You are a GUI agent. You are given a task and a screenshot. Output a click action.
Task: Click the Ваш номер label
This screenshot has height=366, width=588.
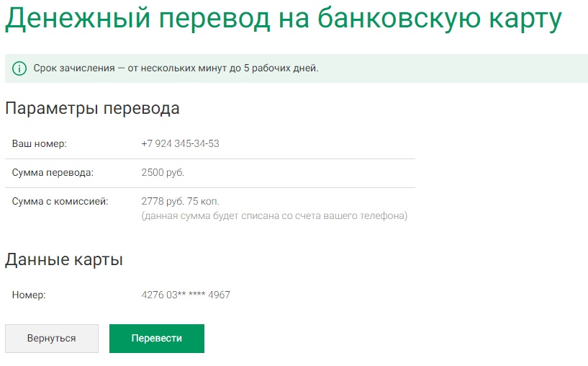tap(40, 143)
